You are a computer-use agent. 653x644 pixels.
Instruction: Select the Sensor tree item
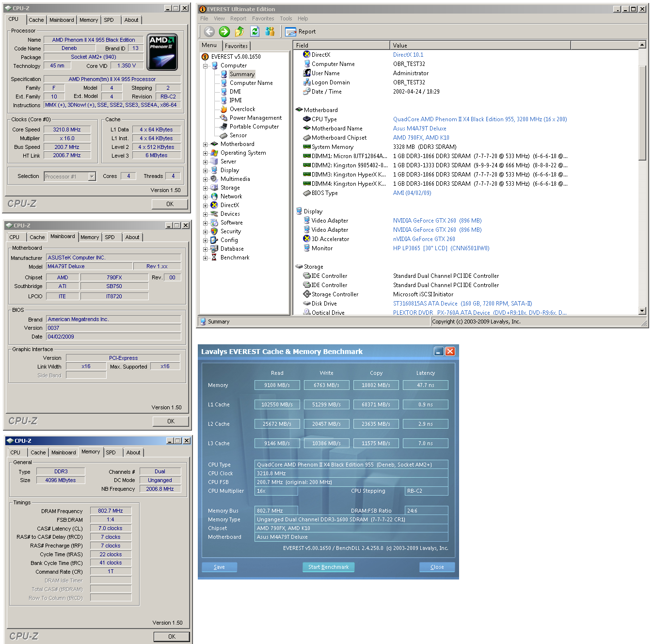coord(238,135)
